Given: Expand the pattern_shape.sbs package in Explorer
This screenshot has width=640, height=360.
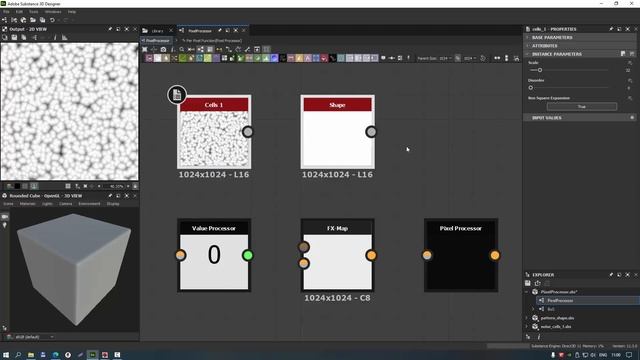Looking at the screenshot, I should pos(527,318).
